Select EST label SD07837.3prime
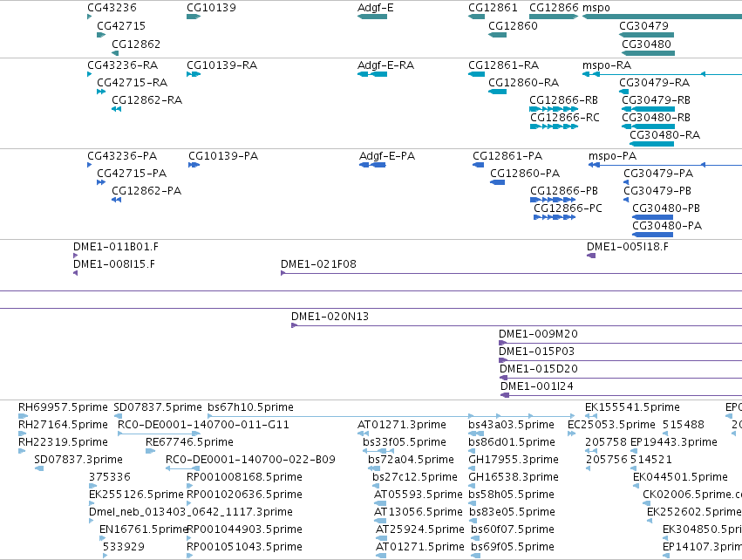Viewport: 742px width, 560px height. click(x=78, y=460)
